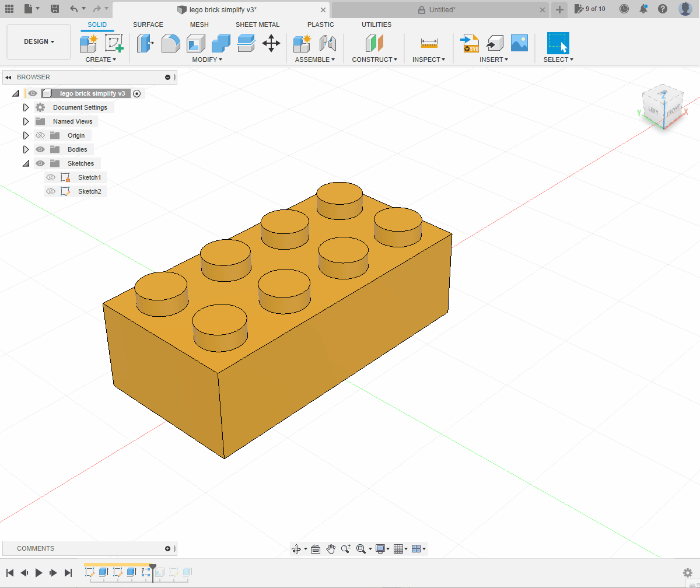This screenshot has height=588, width=700.
Task: Open the MODIFY menu
Action: pos(207,60)
